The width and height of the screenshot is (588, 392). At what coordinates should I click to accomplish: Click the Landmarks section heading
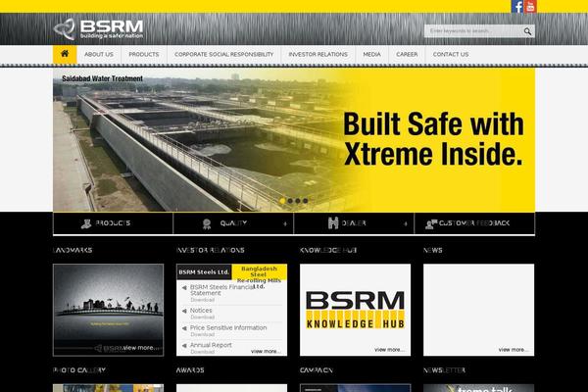tap(73, 250)
